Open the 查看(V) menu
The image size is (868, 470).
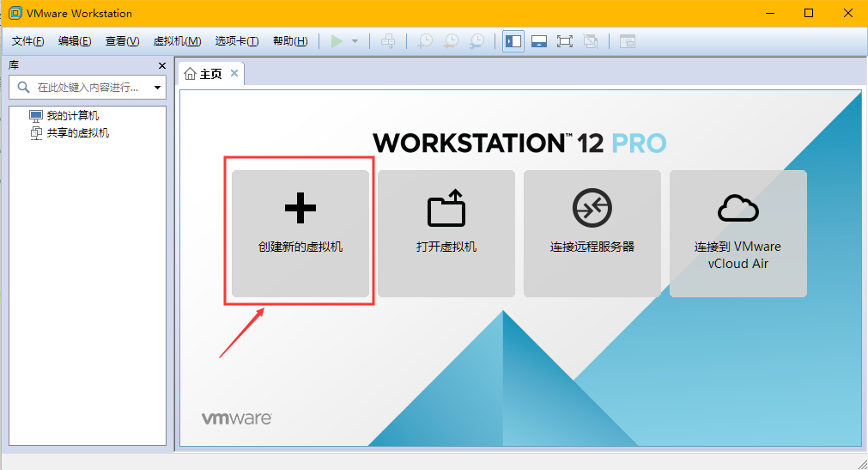point(122,41)
